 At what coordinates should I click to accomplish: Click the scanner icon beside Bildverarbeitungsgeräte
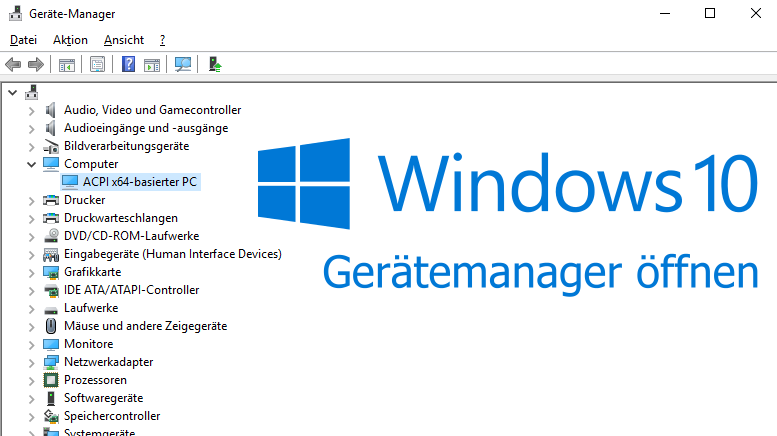[x=51, y=146]
